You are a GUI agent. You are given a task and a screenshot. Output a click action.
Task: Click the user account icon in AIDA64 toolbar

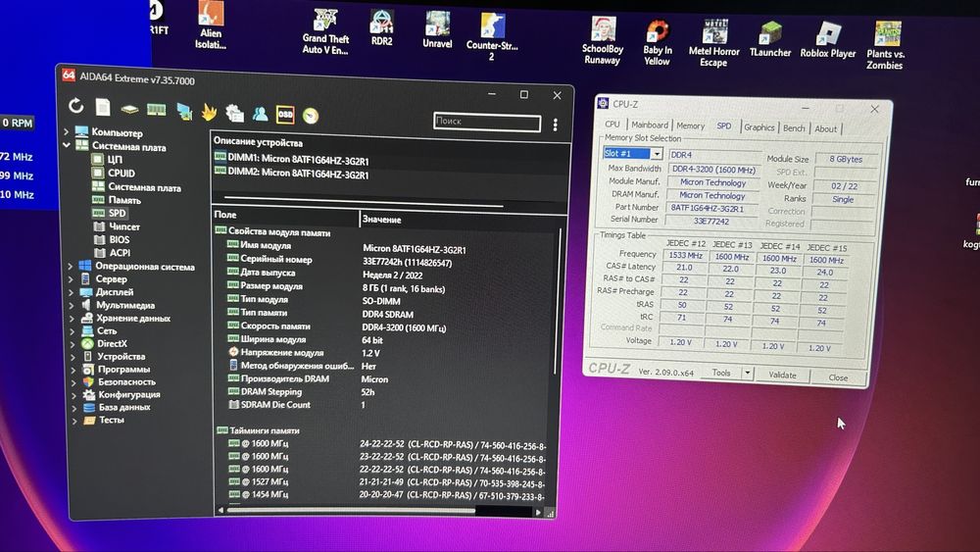tap(260, 113)
